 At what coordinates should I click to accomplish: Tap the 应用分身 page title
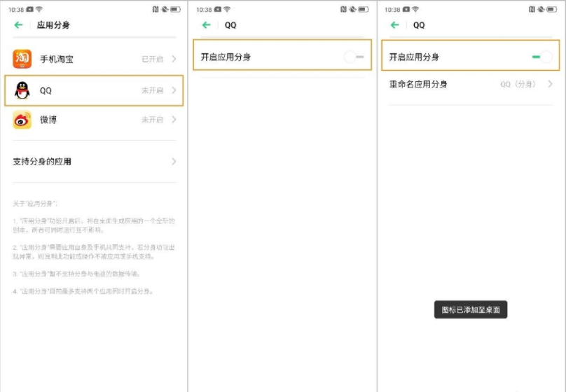(53, 25)
